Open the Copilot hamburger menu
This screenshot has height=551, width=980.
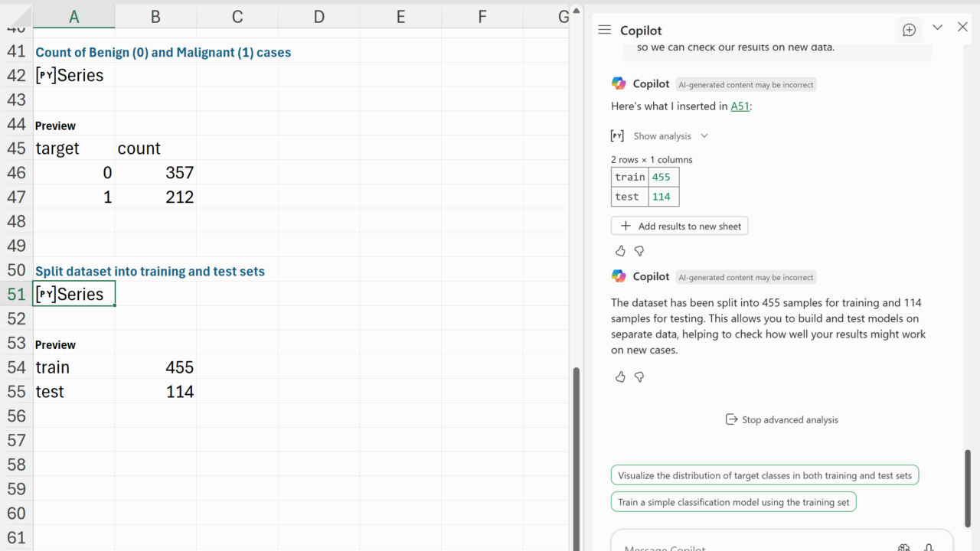click(605, 30)
